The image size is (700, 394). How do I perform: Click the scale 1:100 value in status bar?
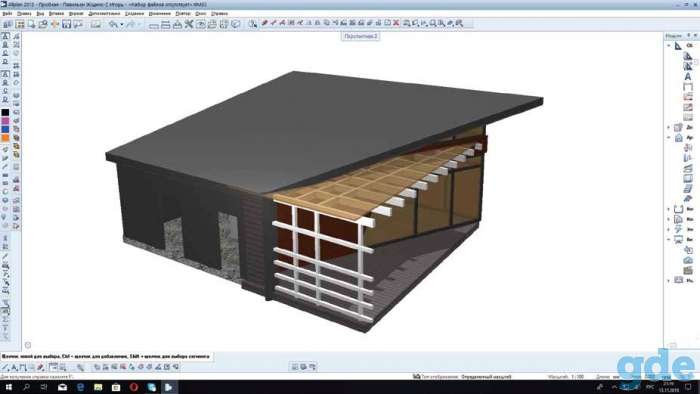click(578, 377)
